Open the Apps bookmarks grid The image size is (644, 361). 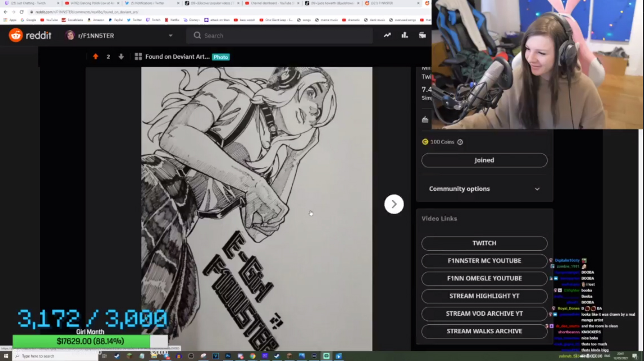click(10, 20)
